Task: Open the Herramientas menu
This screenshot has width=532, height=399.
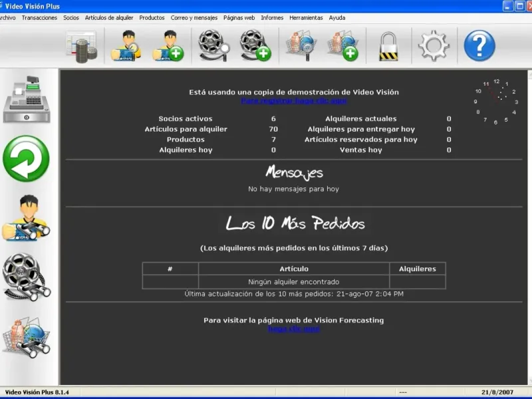Action: (x=306, y=18)
